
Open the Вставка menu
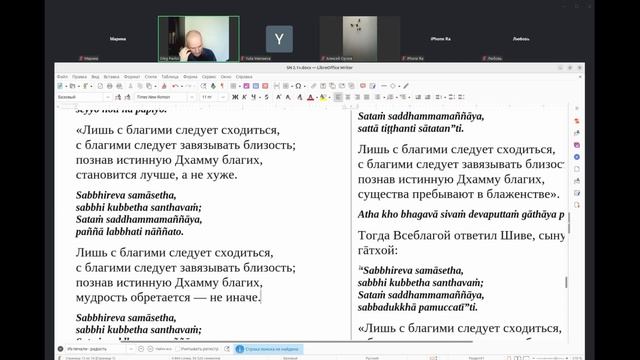click(111, 77)
